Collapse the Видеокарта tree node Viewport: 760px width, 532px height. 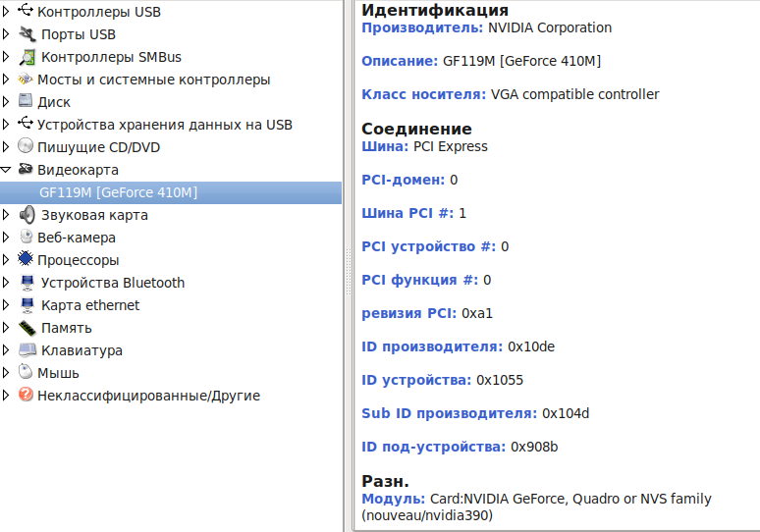6,170
